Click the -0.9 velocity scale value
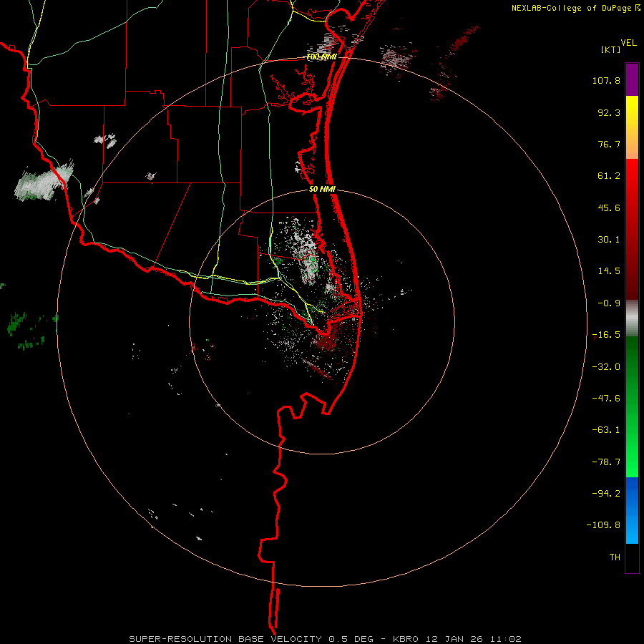Screen dimensions: 644x644 tap(609, 303)
